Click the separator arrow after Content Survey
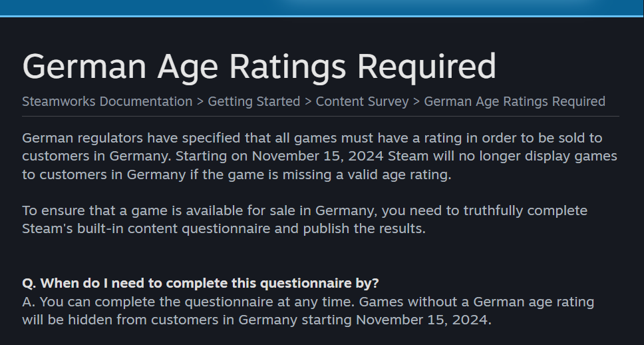644x345 pixels. click(416, 101)
